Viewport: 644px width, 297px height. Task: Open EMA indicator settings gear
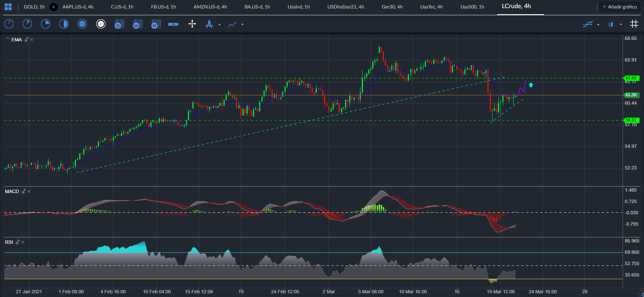pyautogui.click(x=26, y=40)
